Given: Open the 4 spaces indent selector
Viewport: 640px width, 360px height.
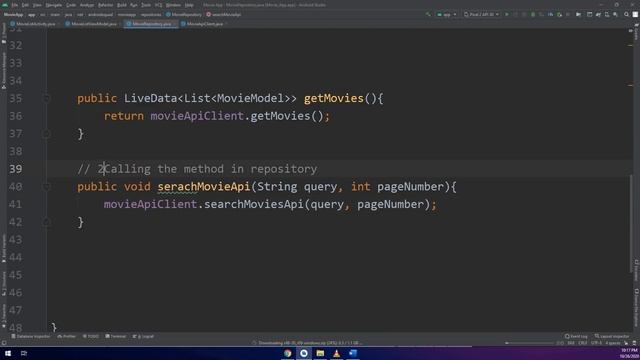Looking at the screenshot, I should (x=613, y=343).
